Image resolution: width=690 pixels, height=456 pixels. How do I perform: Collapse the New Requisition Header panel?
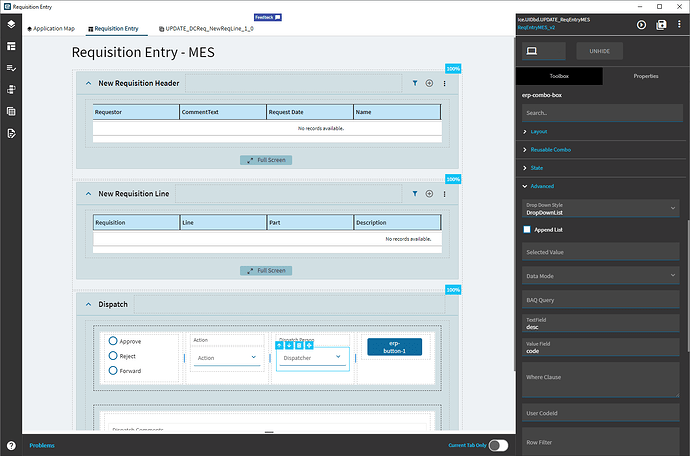pos(88,83)
